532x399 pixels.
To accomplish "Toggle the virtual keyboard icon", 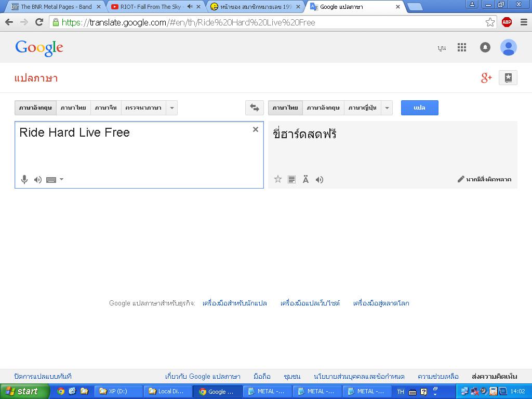I will 51,180.
